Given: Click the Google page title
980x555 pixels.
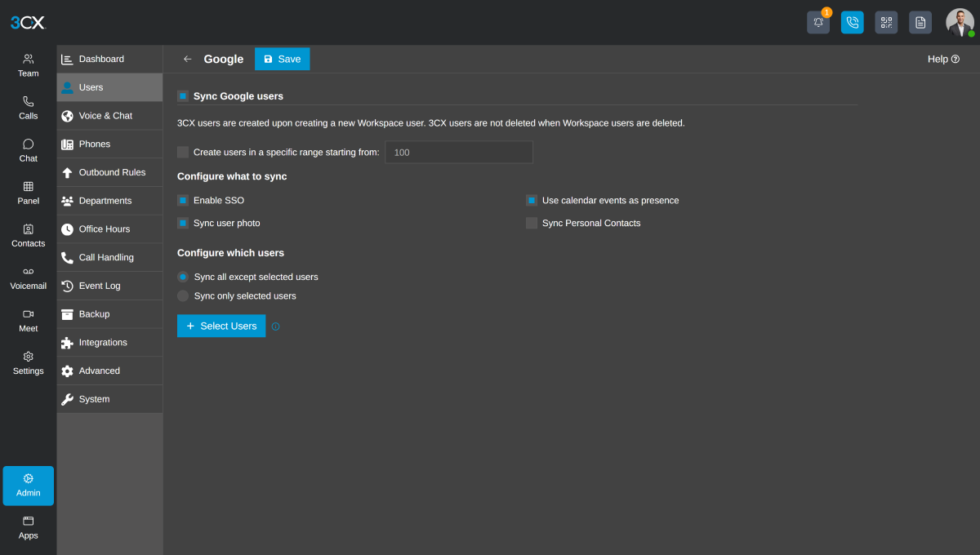Looking at the screenshot, I should [x=224, y=59].
